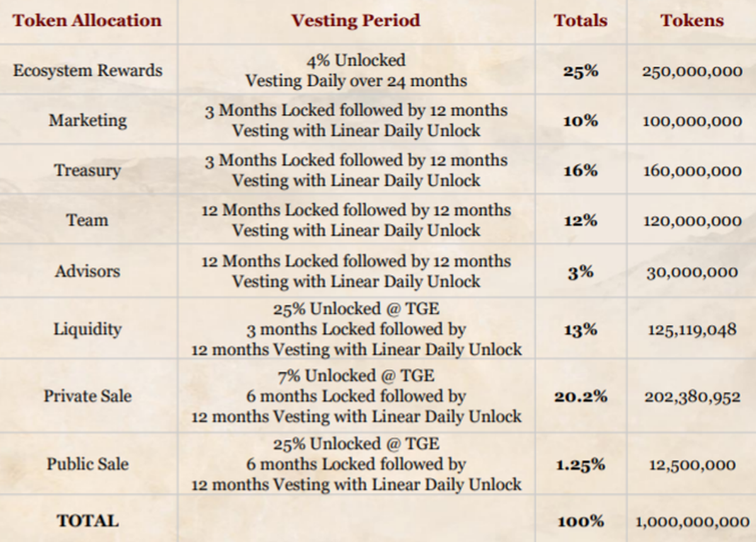The height and width of the screenshot is (542, 756).
Task: Click the Token Allocation column header
Action: 87,20
